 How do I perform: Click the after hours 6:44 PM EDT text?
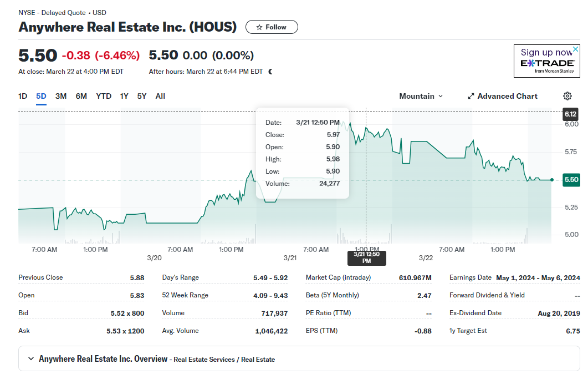click(x=206, y=72)
